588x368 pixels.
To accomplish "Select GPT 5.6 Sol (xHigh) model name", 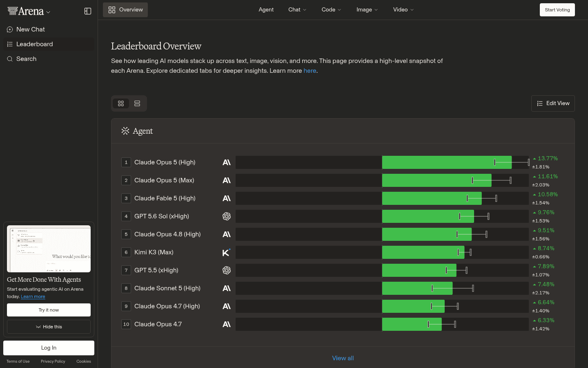I will (162, 216).
